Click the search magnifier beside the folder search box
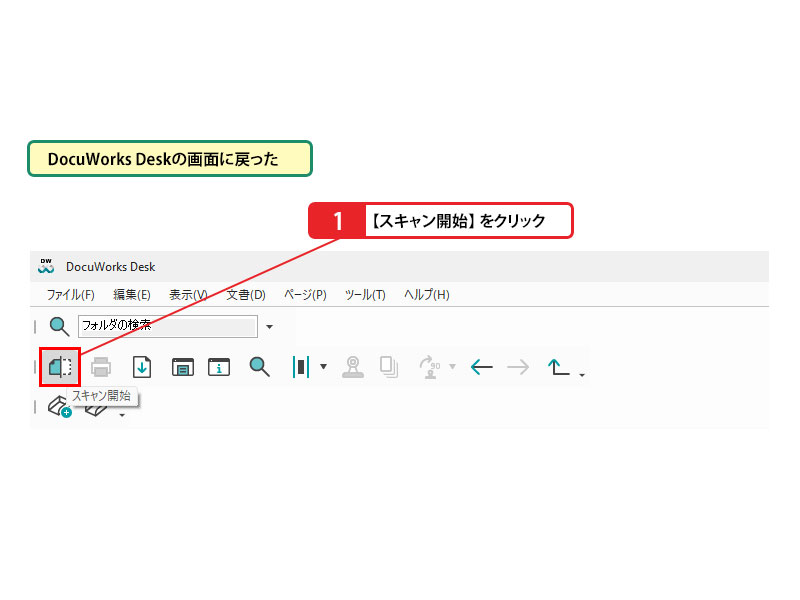 click(x=59, y=327)
